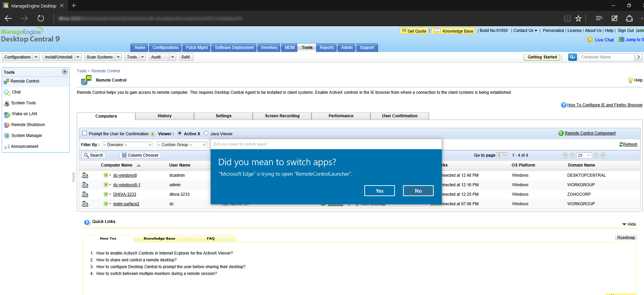Screen dimensions: 644x295
Task: Open System Manager in the sidebar
Action: tap(27, 136)
